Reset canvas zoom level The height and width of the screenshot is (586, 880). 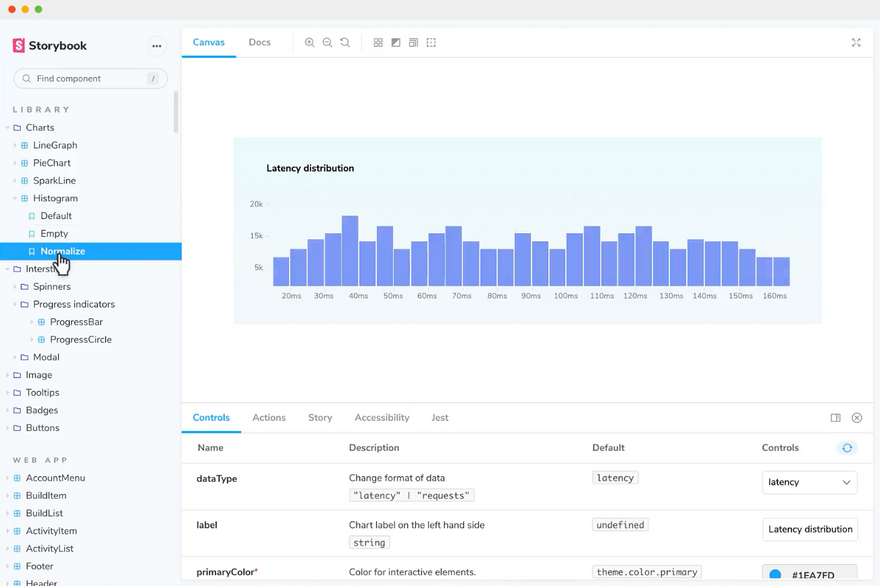point(345,43)
